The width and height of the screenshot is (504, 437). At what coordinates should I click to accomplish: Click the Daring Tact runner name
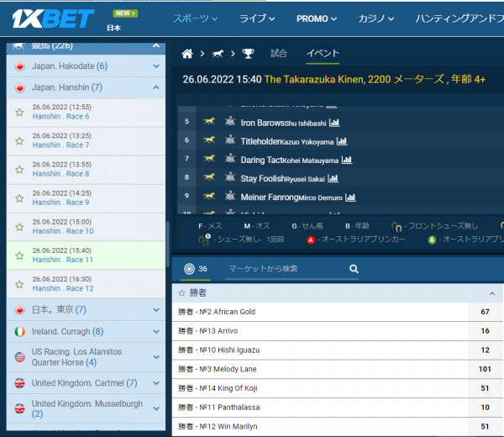tap(261, 161)
